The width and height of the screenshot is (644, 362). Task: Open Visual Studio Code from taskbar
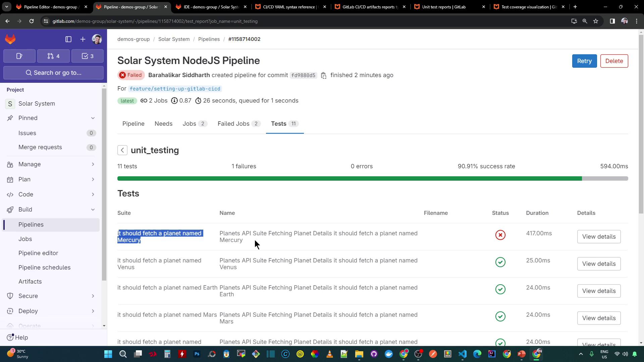click(463, 354)
